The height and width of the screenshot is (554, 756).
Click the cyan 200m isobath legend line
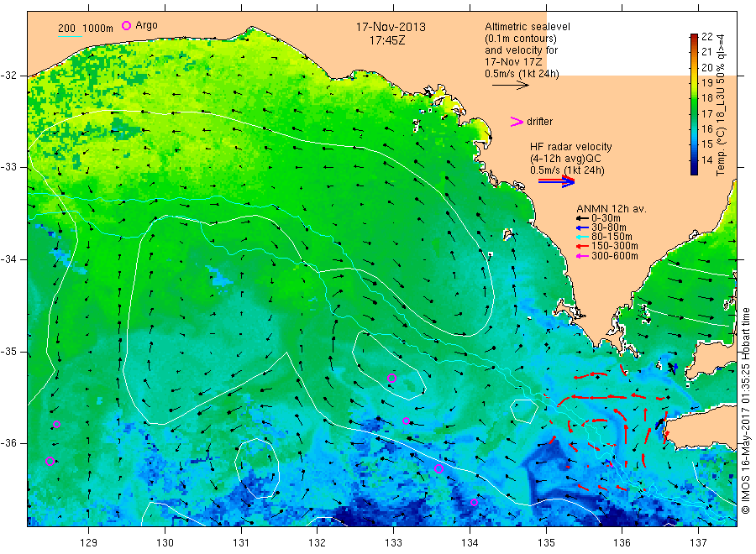(70, 36)
